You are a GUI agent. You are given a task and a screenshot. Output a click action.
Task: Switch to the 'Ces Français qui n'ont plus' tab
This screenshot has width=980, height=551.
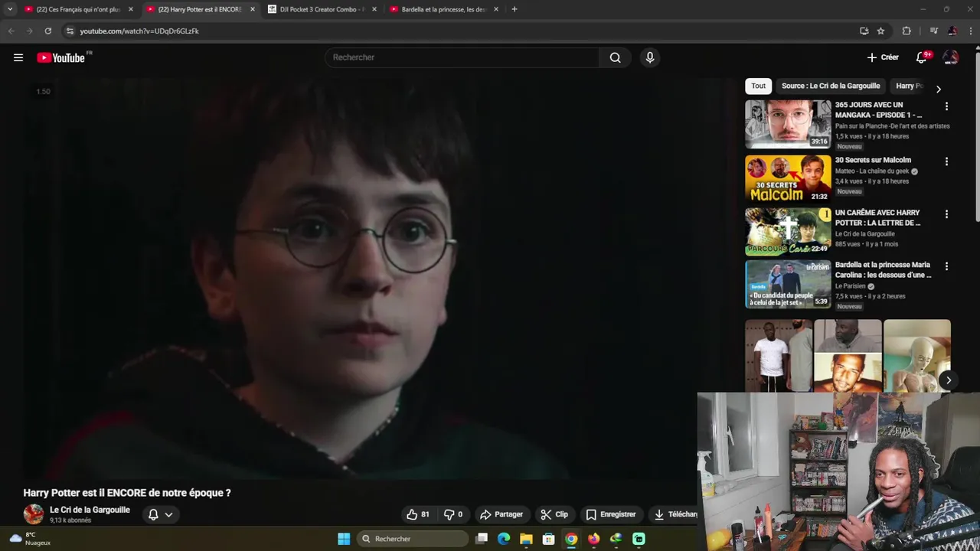[x=77, y=9]
